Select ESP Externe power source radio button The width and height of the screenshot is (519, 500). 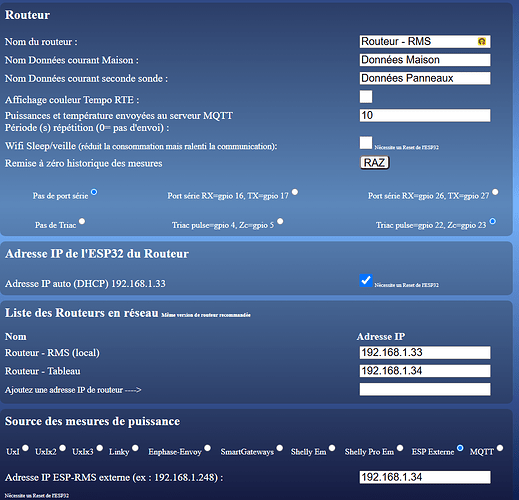pos(460,448)
